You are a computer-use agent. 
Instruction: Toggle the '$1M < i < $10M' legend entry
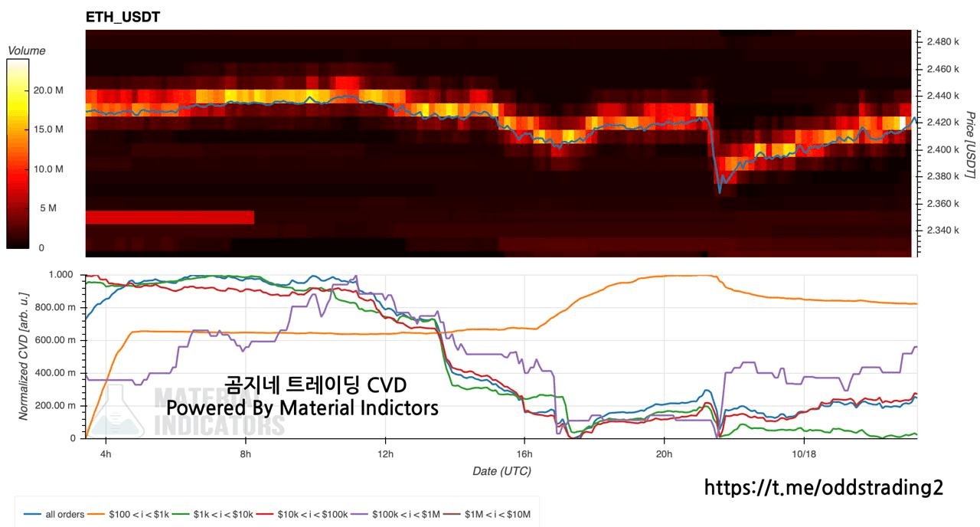pyautogui.click(x=487, y=515)
